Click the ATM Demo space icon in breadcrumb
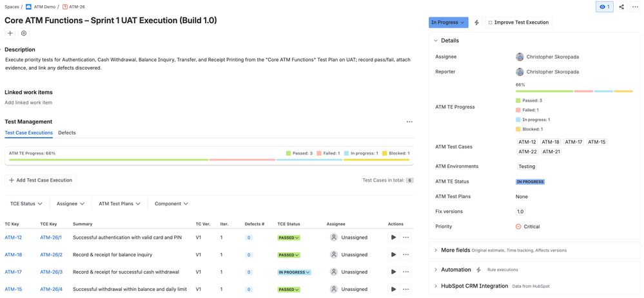 [28, 7]
